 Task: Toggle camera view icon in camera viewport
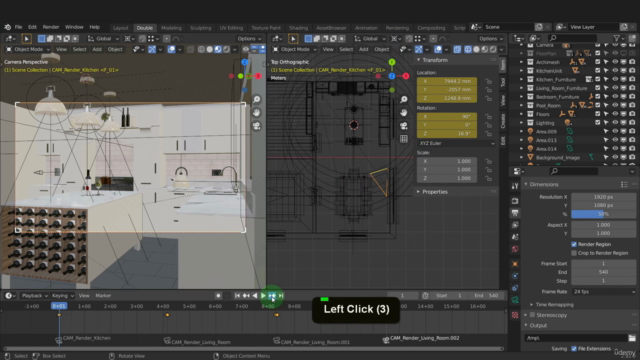point(256,126)
